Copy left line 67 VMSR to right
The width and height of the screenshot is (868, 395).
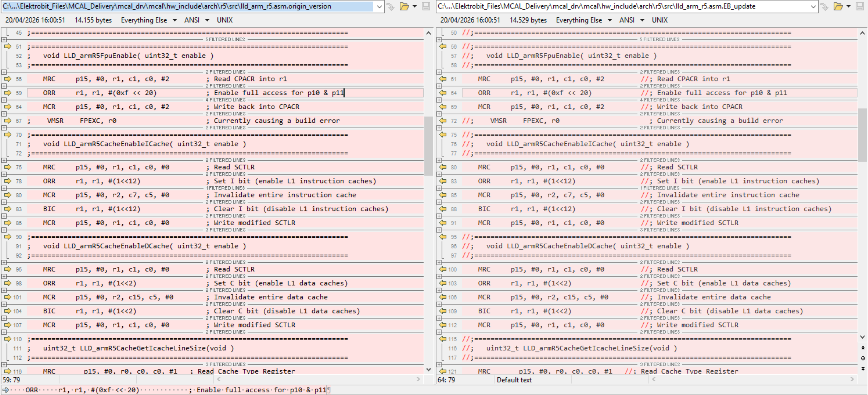(7, 121)
